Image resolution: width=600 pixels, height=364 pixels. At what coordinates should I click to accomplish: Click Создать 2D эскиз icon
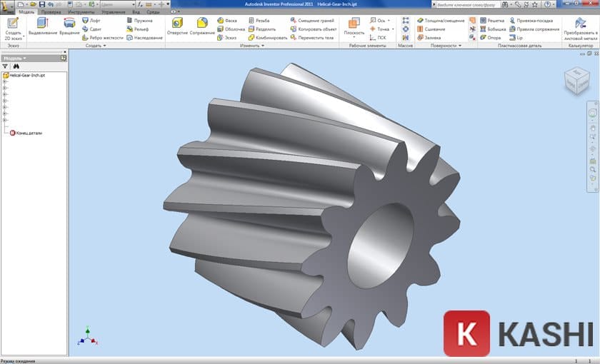click(x=13, y=27)
